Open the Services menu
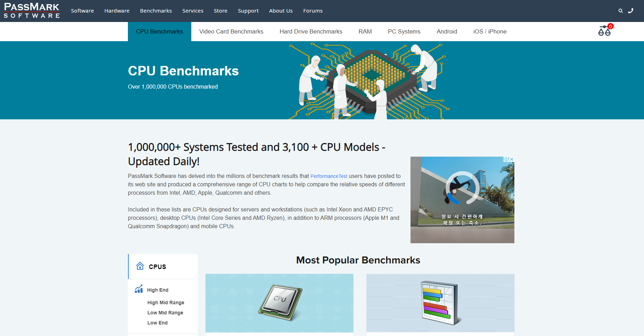 [193, 11]
